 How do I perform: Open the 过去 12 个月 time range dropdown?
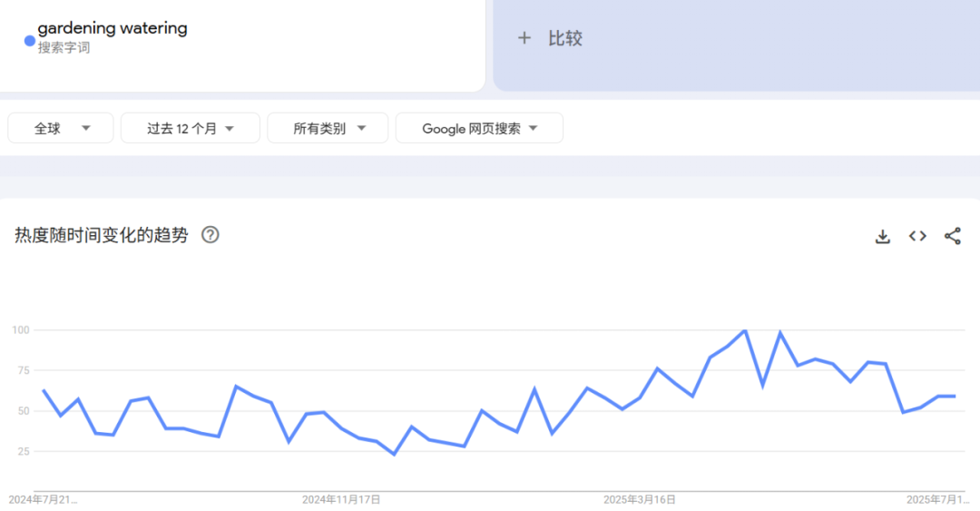tap(191, 128)
